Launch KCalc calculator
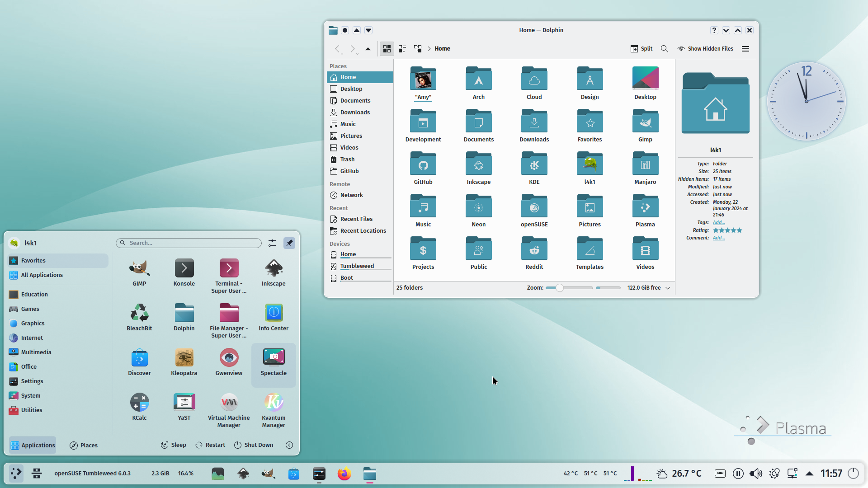The image size is (868, 488). point(139,407)
